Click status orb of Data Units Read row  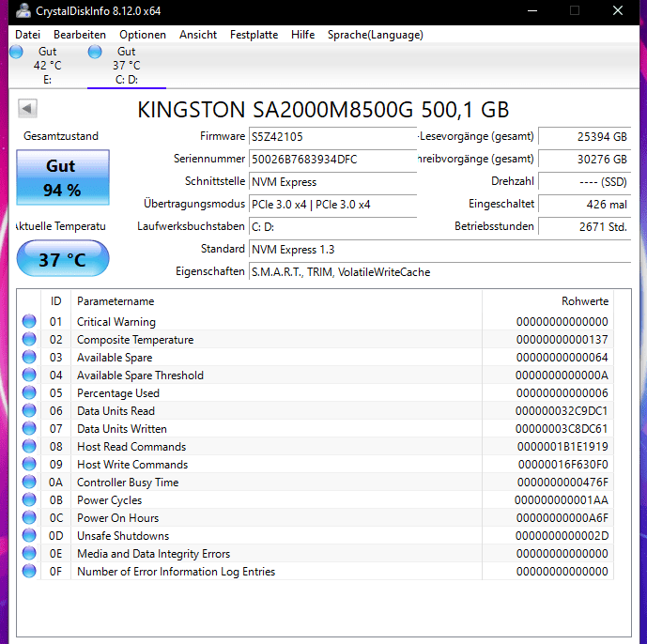click(29, 410)
